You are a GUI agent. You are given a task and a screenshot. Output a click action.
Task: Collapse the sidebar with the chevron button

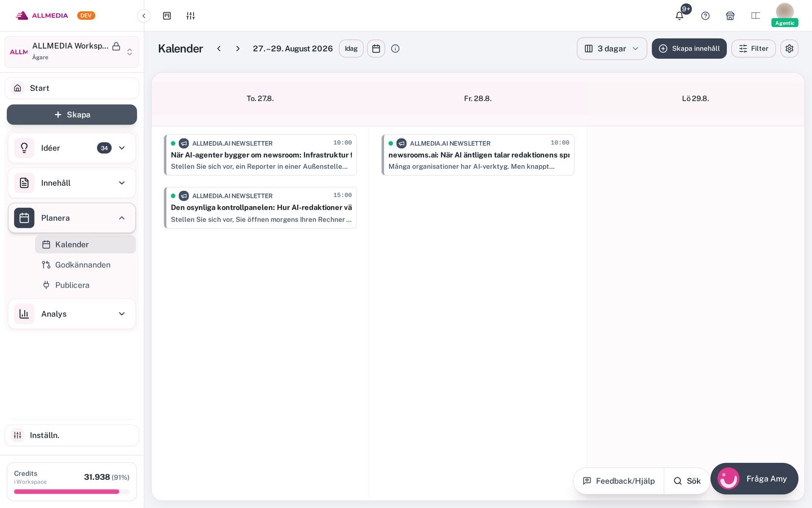pos(144,16)
